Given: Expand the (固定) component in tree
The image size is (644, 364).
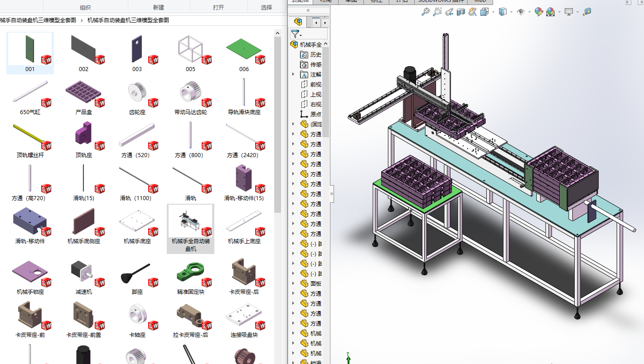Looking at the screenshot, I should [x=293, y=124].
